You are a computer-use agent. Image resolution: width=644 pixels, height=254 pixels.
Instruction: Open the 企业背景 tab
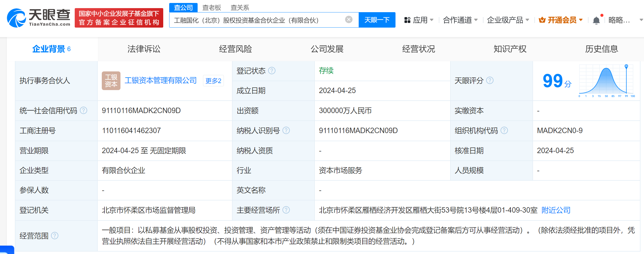(51, 49)
